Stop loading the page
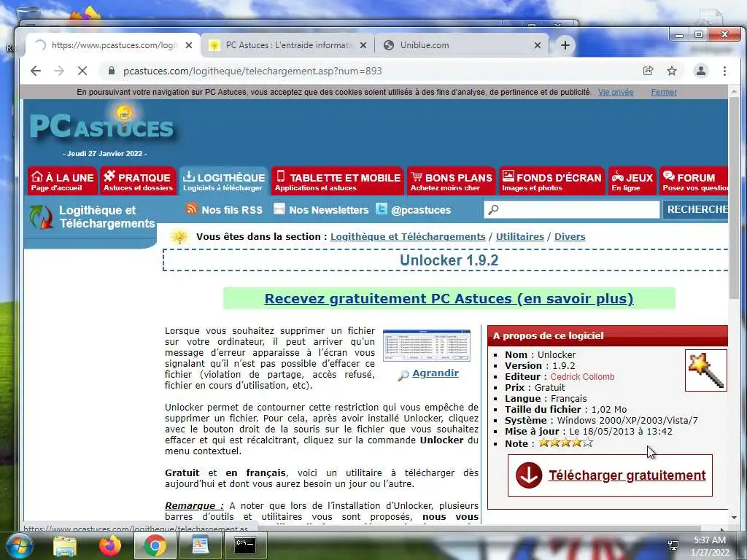This screenshot has height=560, width=747. (x=82, y=71)
